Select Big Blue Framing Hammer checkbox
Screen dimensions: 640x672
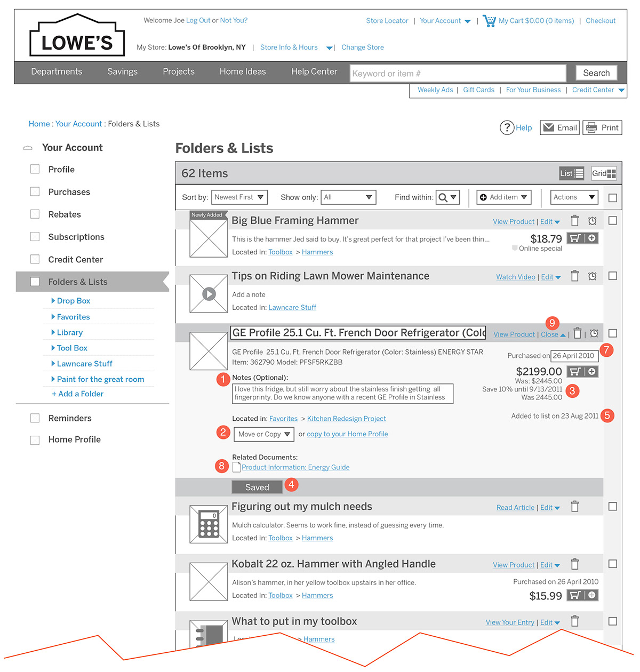[x=613, y=220]
